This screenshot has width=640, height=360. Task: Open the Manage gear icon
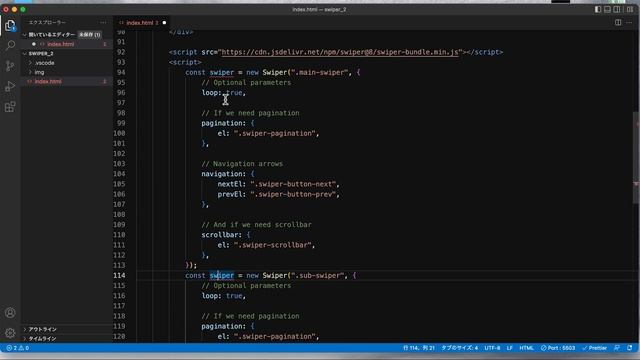point(10,333)
